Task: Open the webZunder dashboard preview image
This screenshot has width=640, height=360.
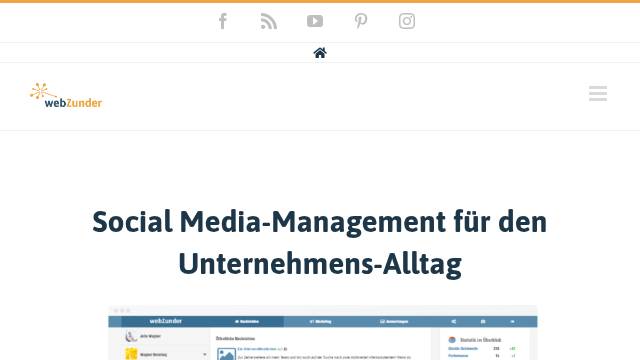Action: click(x=323, y=333)
